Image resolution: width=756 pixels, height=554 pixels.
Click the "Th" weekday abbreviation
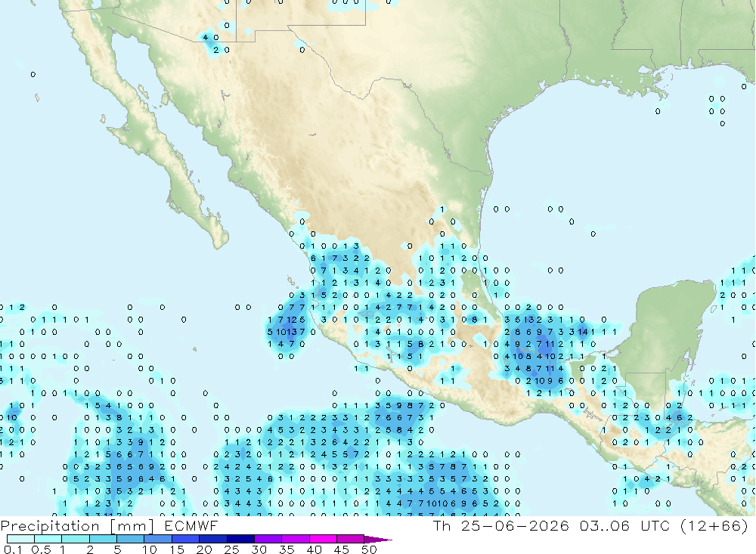[442, 525]
